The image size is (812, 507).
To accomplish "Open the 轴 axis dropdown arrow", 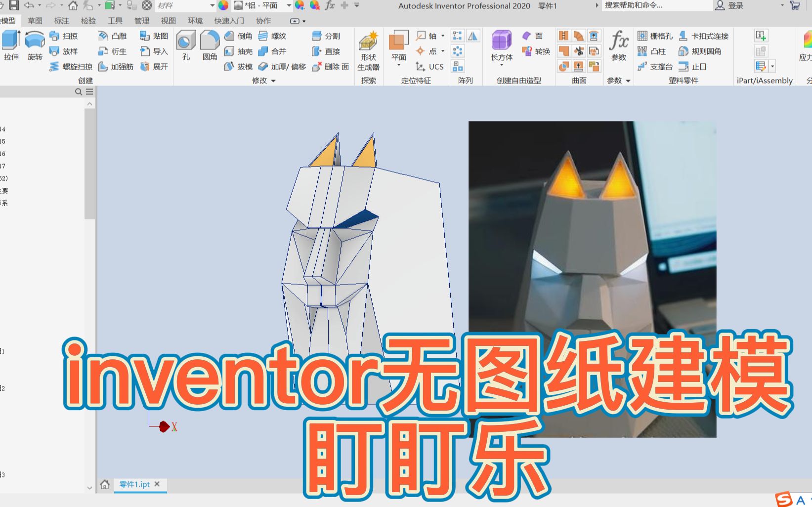I will tap(443, 36).
